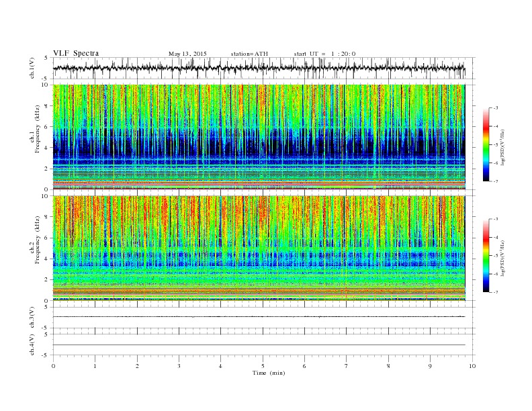Click the ch.1 voltage waveform trace
532x411 pixels.
click(x=259, y=68)
